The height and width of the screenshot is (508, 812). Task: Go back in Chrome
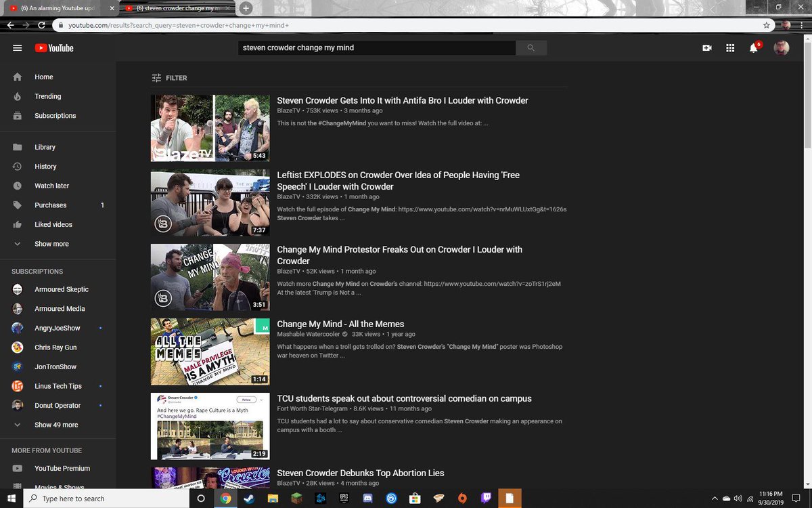tap(9, 25)
